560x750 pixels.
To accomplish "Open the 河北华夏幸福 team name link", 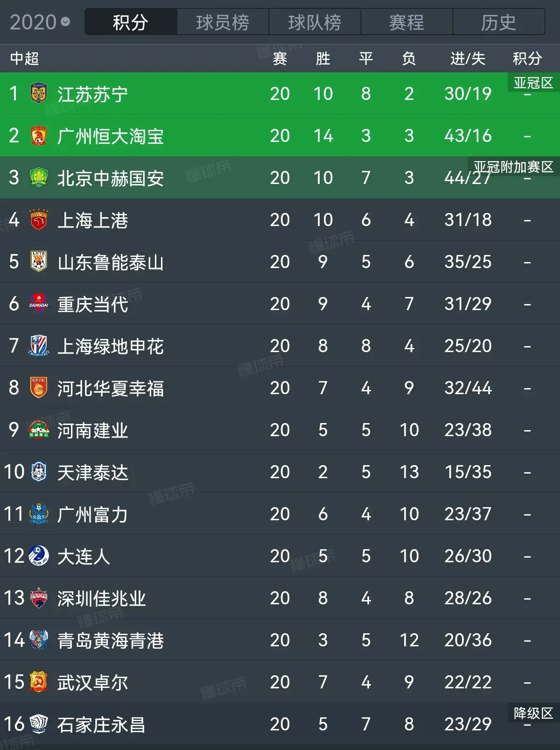I will [x=111, y=388].
